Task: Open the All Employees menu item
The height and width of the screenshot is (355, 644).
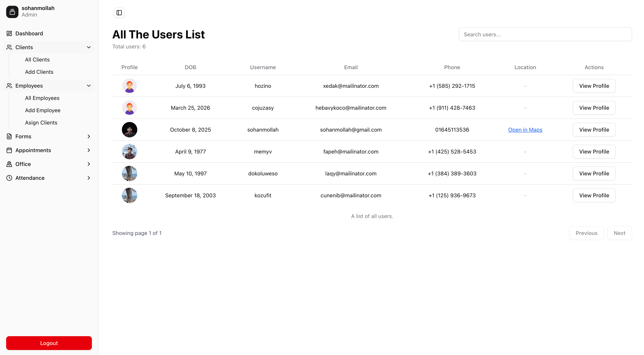Action: 42,98
